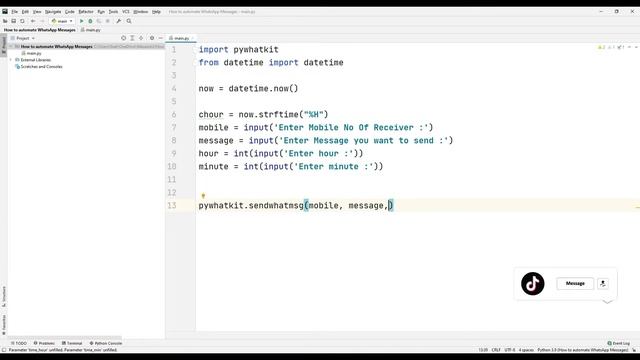Click the vertical Project side tab
This screenshot has width=640, height=360.
(4, 44)
